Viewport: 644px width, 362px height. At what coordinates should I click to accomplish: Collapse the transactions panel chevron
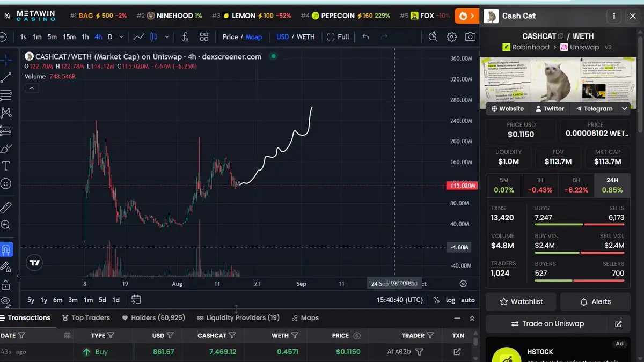pos(472,318)
